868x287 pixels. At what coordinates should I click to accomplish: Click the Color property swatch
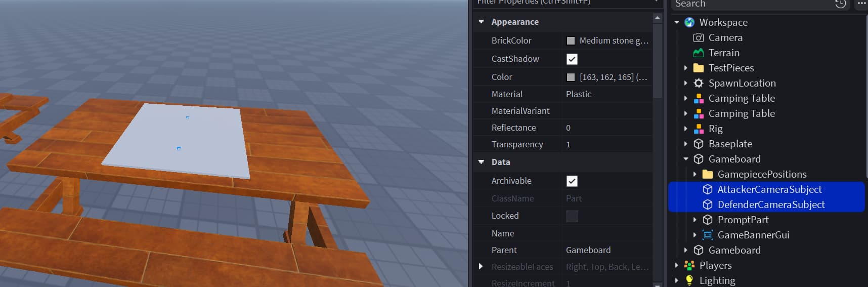tap(571, 77)
